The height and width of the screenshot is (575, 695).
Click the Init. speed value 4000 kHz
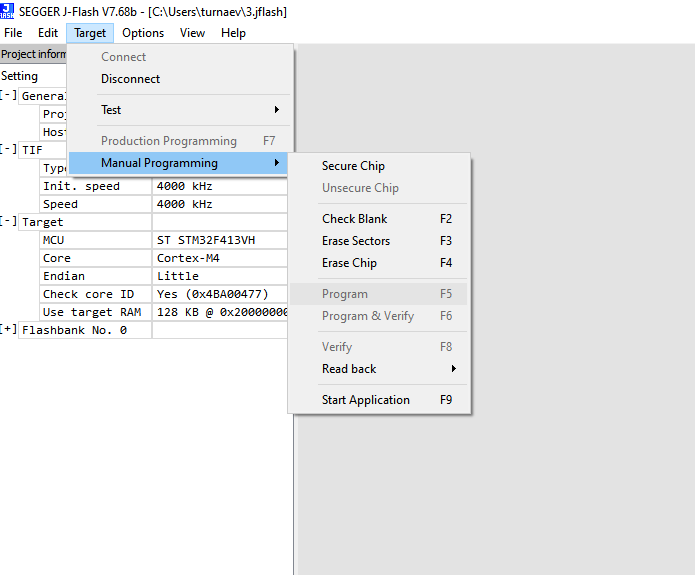click(x=220, y=186)
